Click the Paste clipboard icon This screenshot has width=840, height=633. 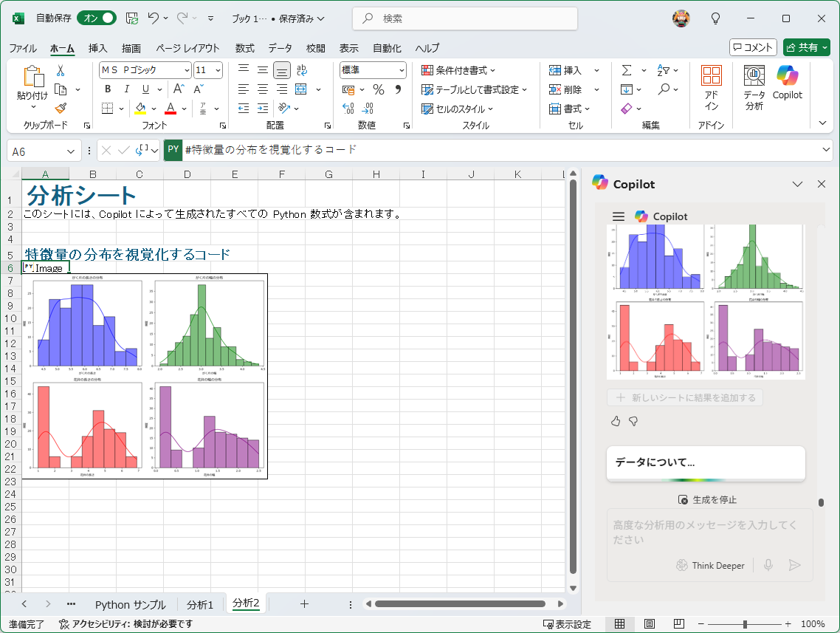(x=32, y=76)
